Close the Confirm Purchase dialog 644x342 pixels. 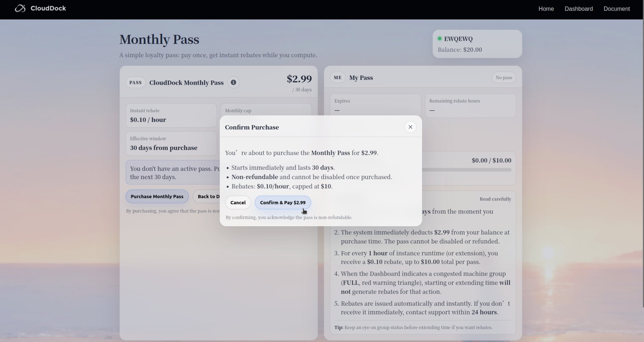point(410,127)
